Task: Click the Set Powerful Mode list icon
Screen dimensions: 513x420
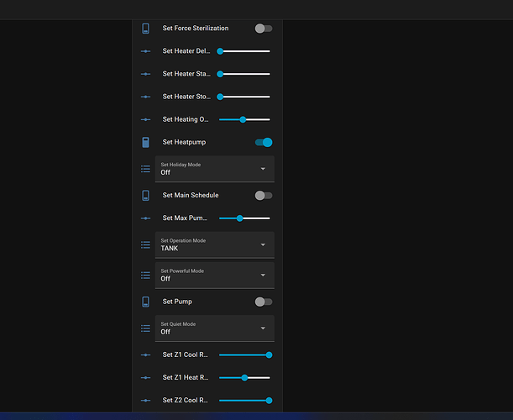Action: click(x=146, y=275)
